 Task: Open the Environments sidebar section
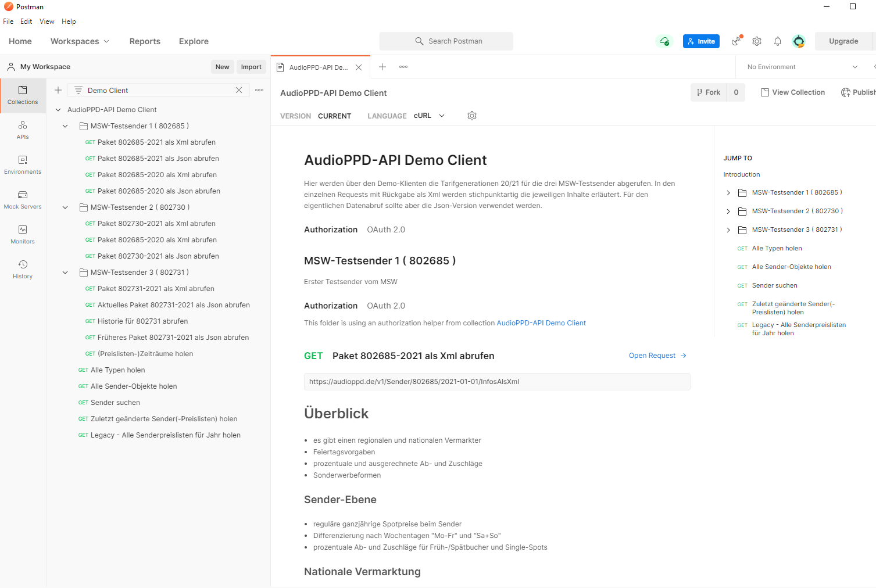click(x=23, y=165)
